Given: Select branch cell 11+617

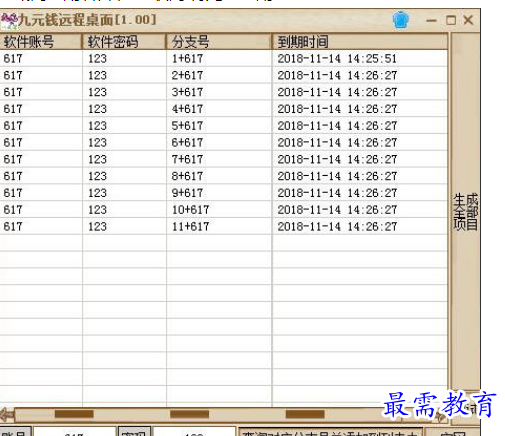Looking at the screenshot, I should click(x=191, y=227).
